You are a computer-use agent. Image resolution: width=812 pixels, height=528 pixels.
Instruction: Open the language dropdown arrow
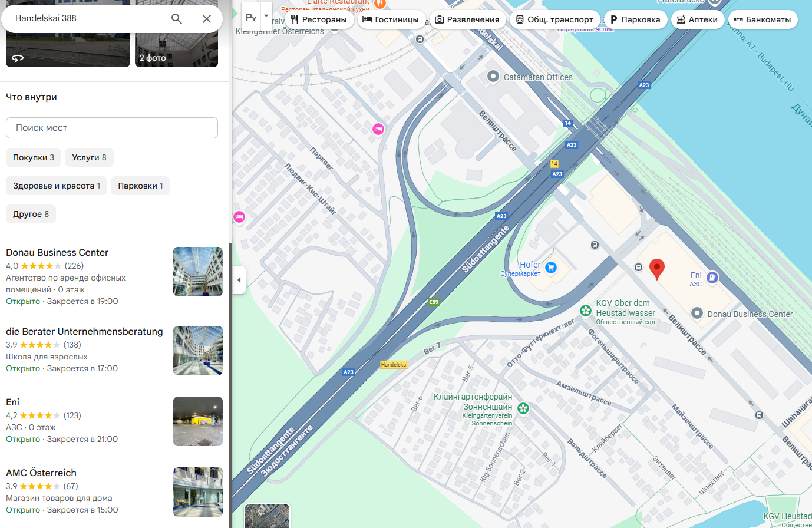click(266, 16)
